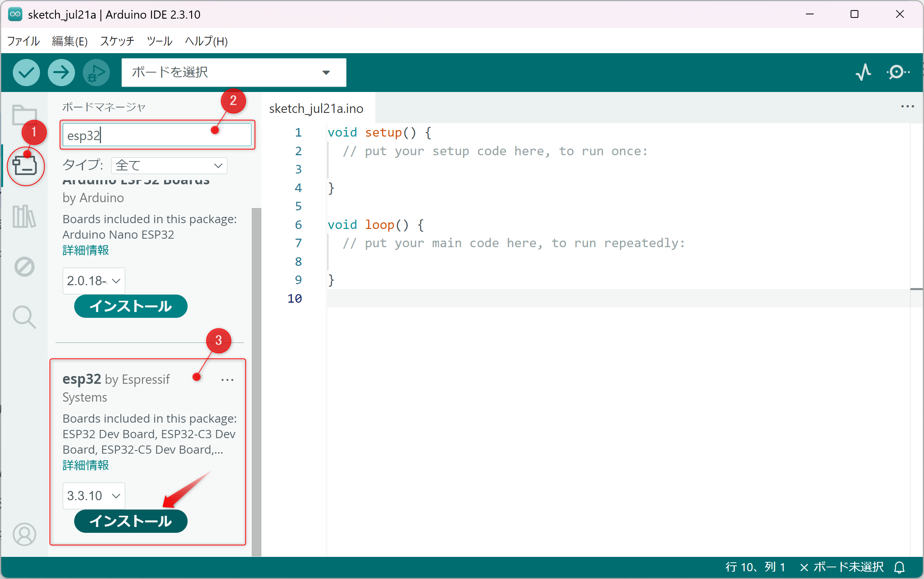Screen dimensions: 924x579
Task: Open the スケッチ menu
Action: pos(117,41)
